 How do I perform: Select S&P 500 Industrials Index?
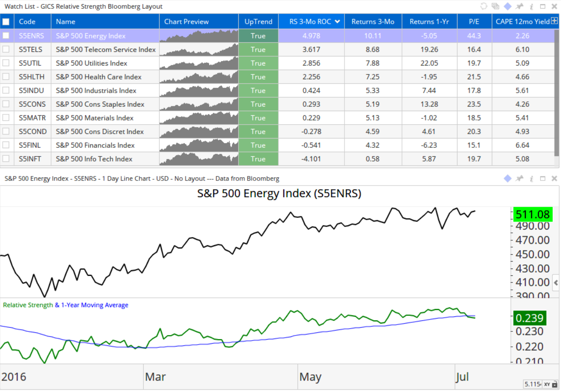(96, 90)
